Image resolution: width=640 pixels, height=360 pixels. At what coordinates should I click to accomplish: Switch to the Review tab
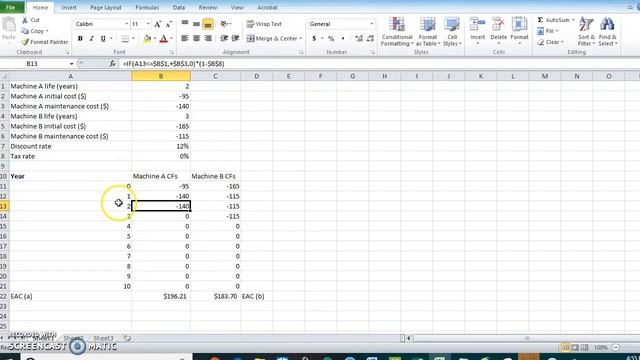tap(208, 7)
